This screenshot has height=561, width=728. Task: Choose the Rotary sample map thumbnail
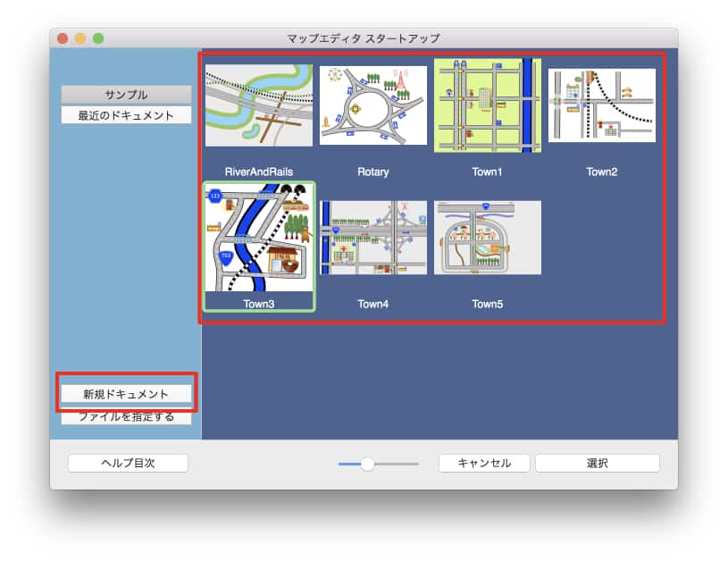(373, 105)
